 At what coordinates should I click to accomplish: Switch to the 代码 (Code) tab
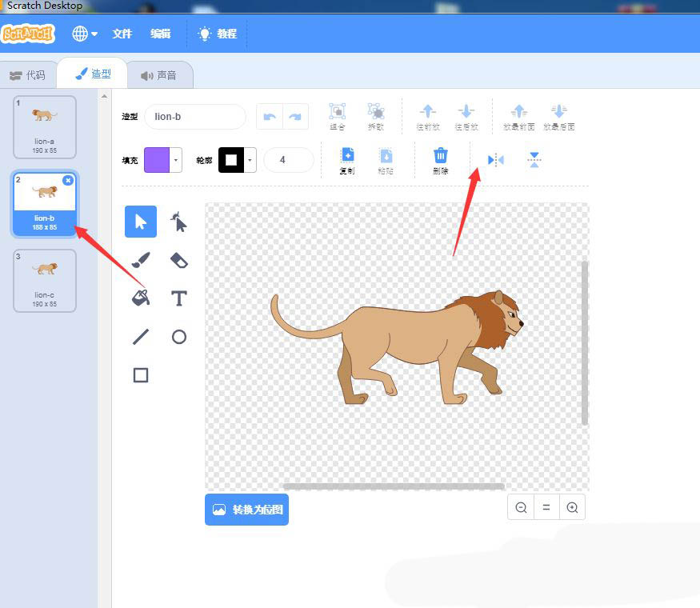tap(28, 75)
